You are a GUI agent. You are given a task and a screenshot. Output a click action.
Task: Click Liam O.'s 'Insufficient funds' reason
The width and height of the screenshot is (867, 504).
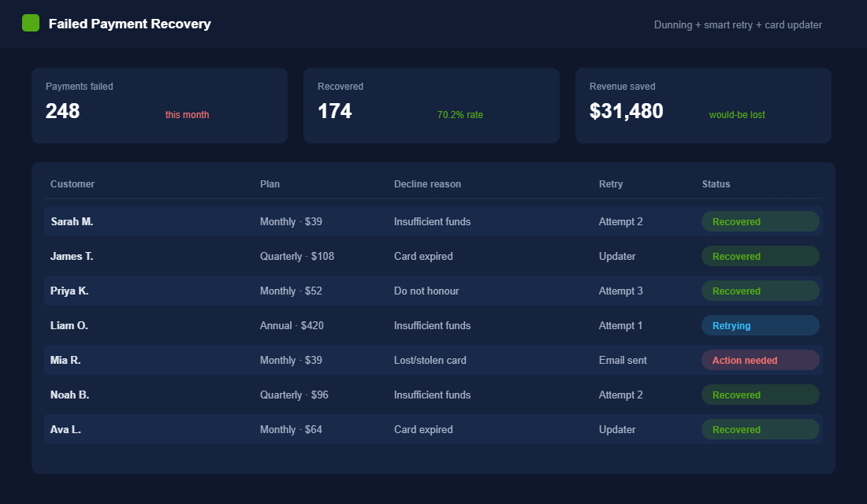(x=433, y=325)
